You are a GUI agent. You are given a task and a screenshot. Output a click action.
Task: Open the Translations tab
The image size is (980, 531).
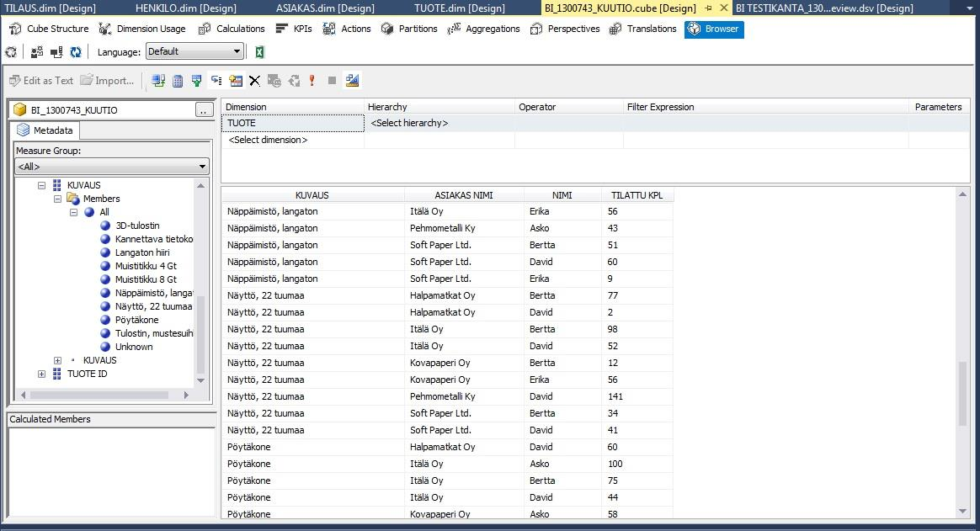pos(643,29)
